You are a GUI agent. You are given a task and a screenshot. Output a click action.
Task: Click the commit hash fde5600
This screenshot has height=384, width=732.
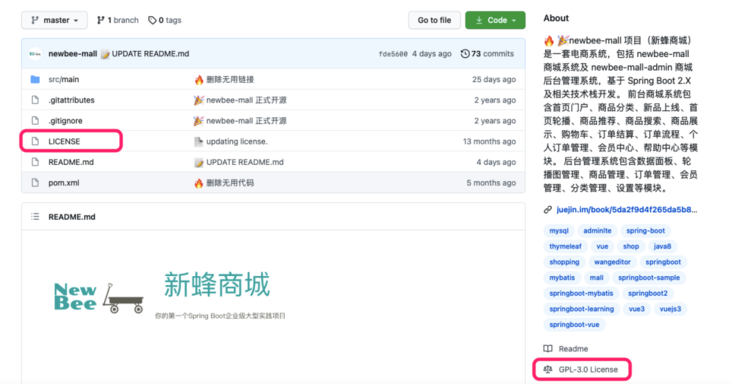coord(393,54)
